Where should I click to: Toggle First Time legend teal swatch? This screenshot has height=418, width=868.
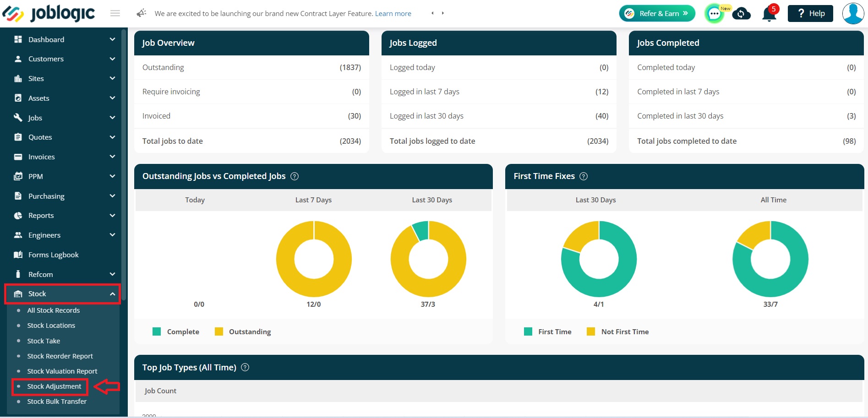(528, 331)
